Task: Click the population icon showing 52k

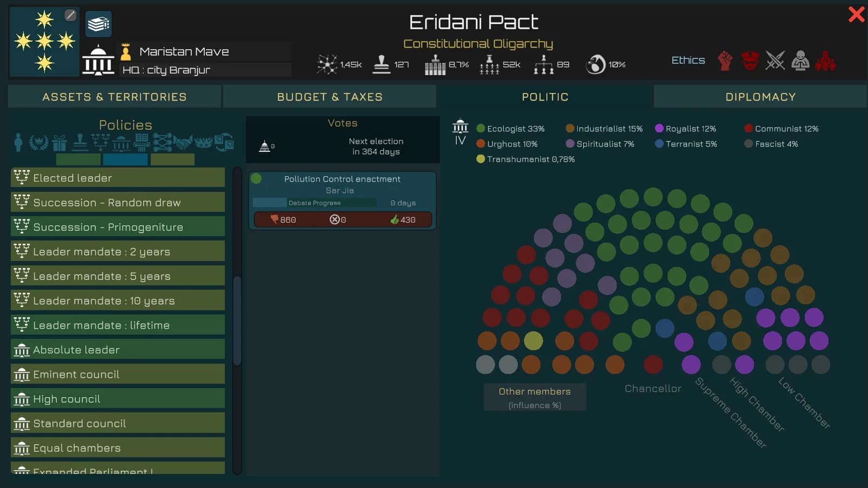Action: coord(489,64)
